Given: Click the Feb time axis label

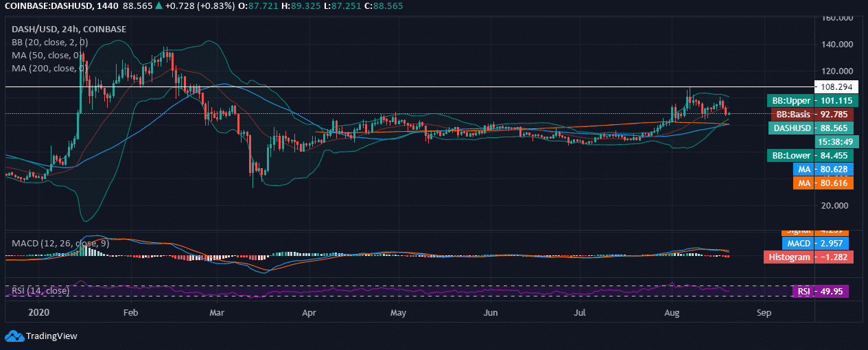Looking at the screenshot, I should coord(130,312).
